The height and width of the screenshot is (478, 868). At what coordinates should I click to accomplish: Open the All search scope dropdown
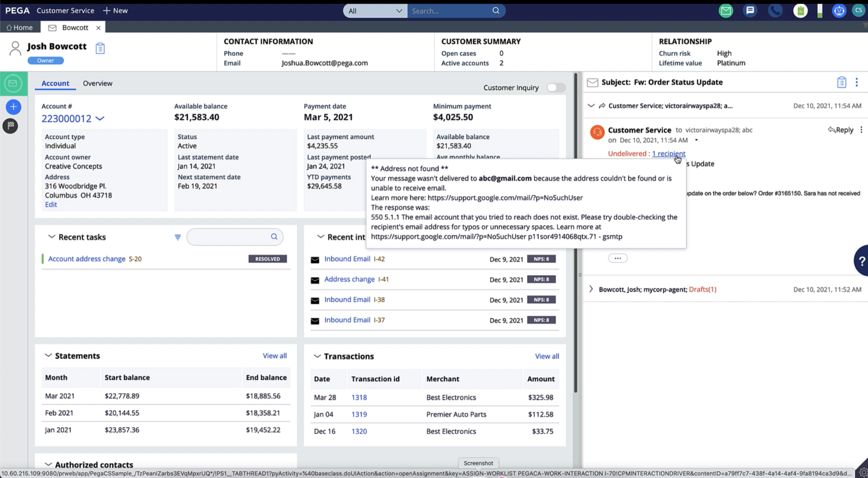click(x=375, y=11)
